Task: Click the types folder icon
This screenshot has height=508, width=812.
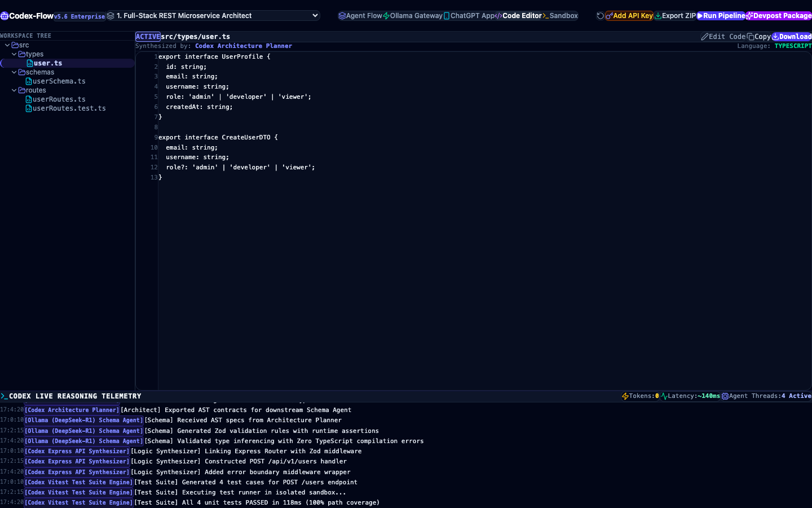Action: click(22, 54)
